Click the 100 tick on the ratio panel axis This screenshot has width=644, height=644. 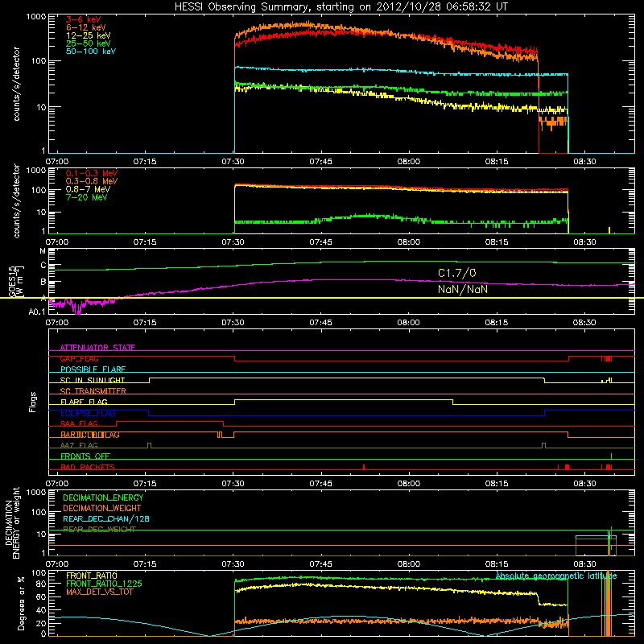click(39, 573)
